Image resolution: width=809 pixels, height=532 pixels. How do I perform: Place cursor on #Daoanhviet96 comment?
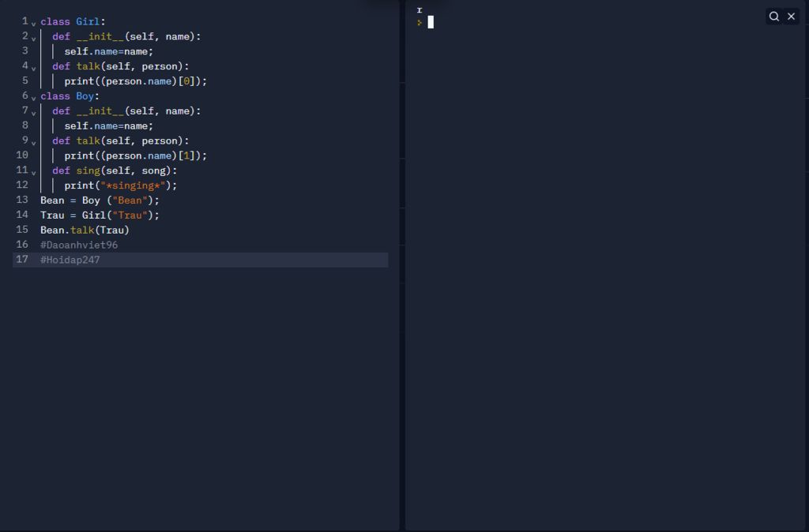click(x=79, y=245)
